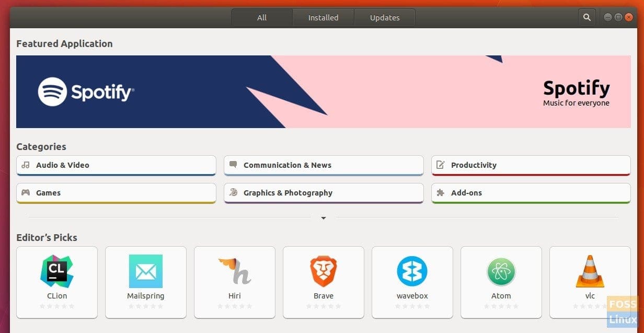Browse the Add-ons category
Screen dimensions: 644x333
(x=531, y=193)
